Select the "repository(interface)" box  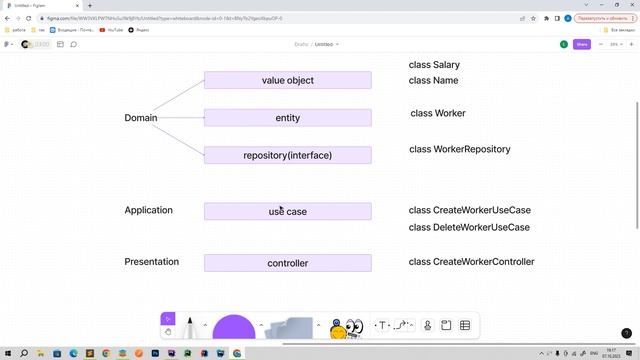pos(288,155)
